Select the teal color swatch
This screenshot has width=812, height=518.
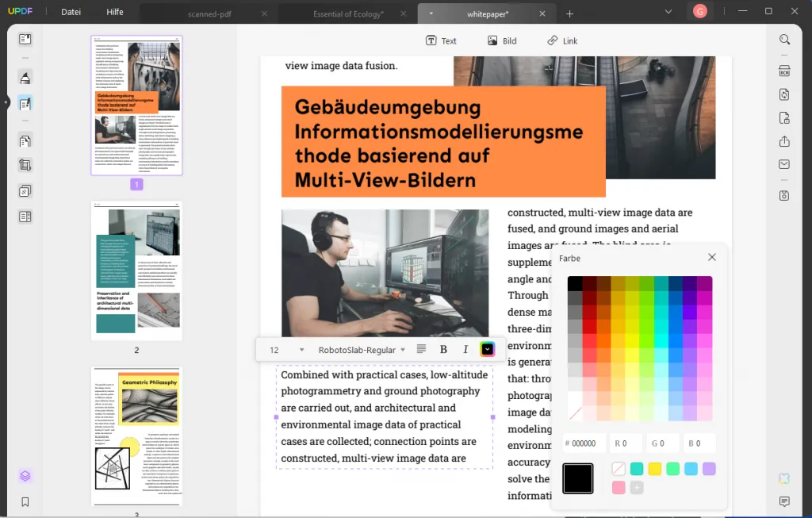[x=636, y=469]
